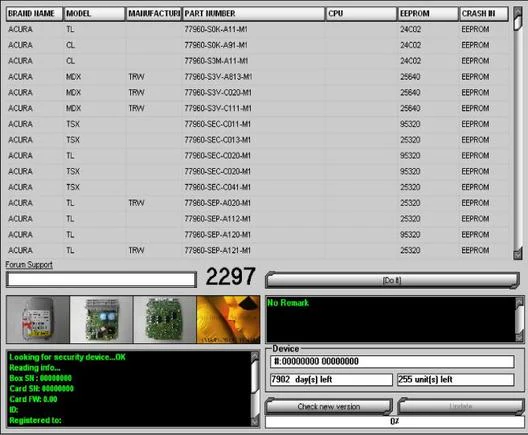The image size is (528, 435).
Task: Click the table scrollbar up arrow
Action: (518, 11)
